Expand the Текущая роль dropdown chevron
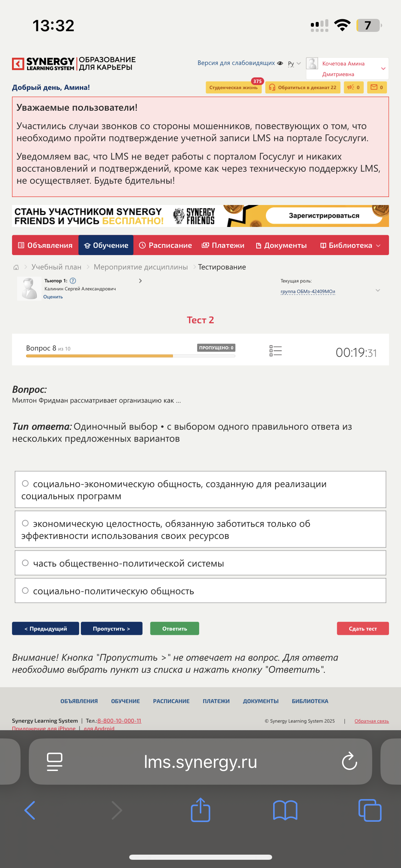 point(378,290)
